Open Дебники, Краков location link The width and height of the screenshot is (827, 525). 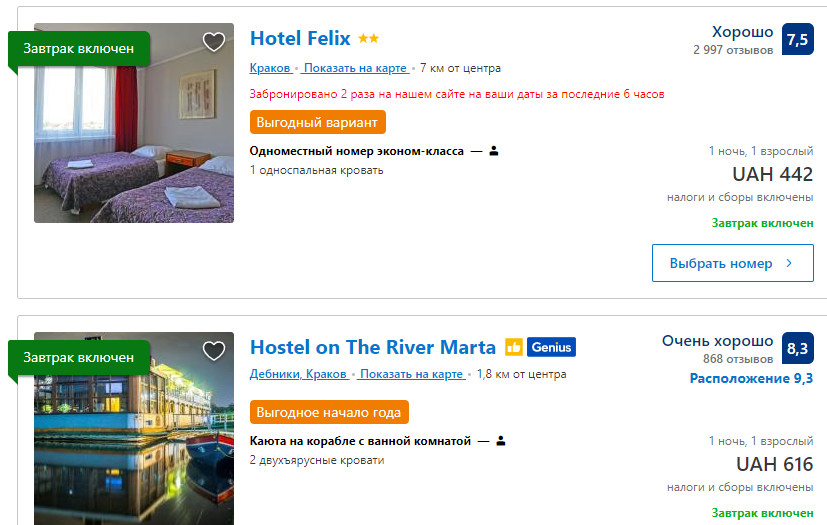[x=298, y=374]
